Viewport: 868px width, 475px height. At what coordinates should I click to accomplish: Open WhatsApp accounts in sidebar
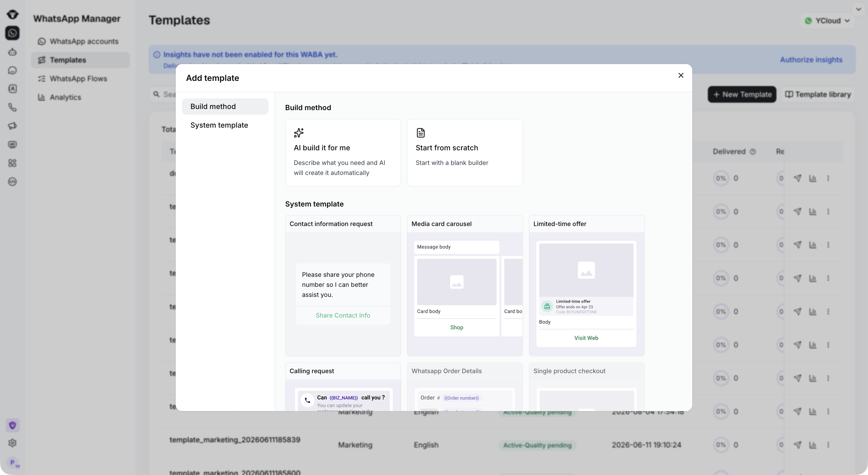pos(80,41)
